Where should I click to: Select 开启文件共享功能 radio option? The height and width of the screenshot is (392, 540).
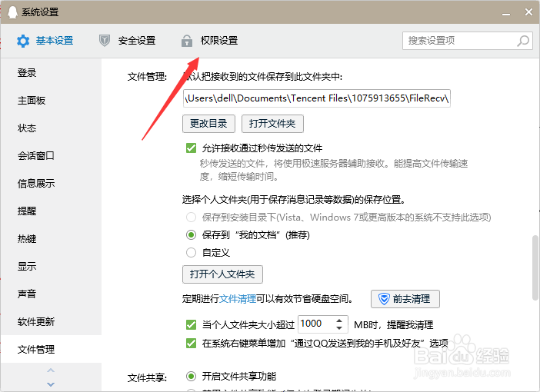click(191, 376)
